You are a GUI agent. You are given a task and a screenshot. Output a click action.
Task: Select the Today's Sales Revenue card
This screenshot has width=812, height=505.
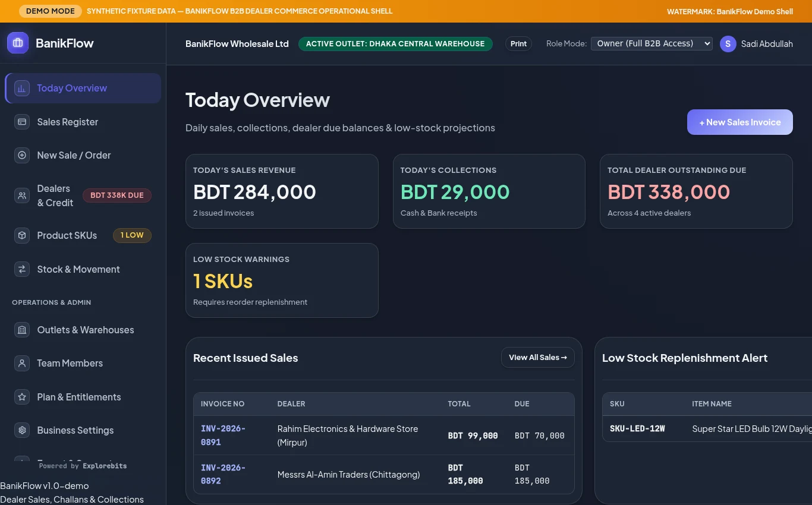point(282,191)
